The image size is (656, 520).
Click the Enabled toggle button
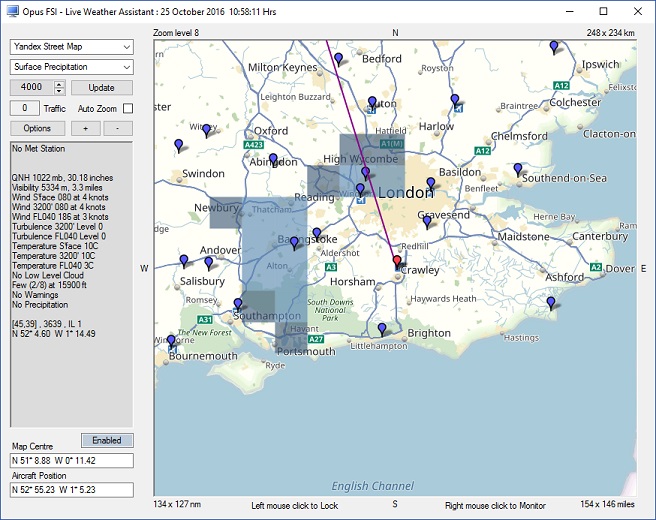point(107,441)
